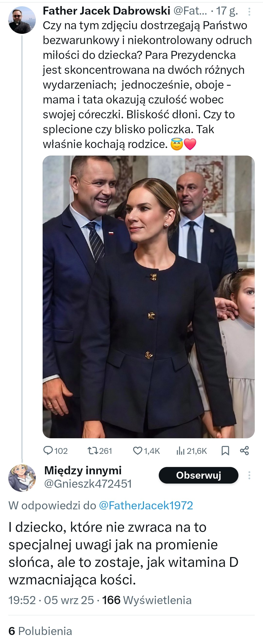The width and height of the screenshot is (263, 644).
Task: Reply to the post with 102 comments
Action: tap(48, 450)
